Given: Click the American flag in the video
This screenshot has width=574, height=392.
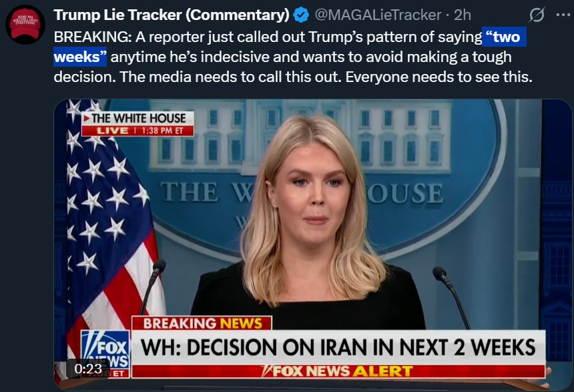Looking at the screenshot, I should [110, 234].
